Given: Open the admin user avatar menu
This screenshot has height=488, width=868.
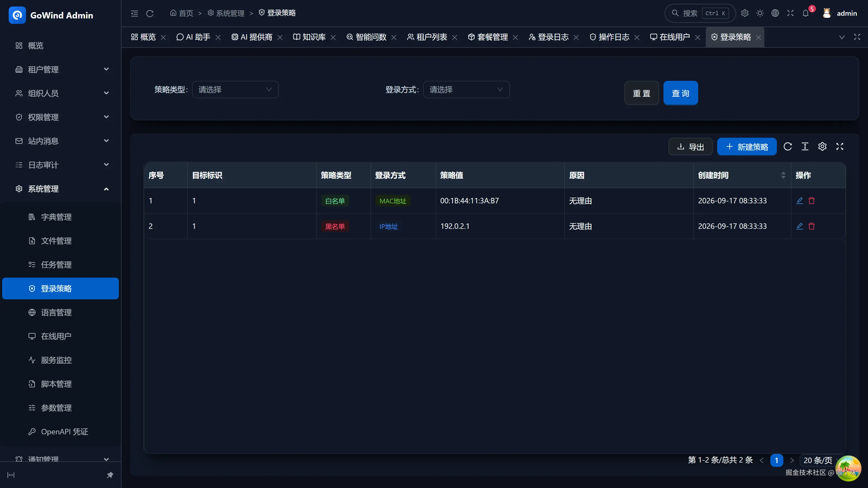Looking at the screenshot, I should [x=839, y=13].
